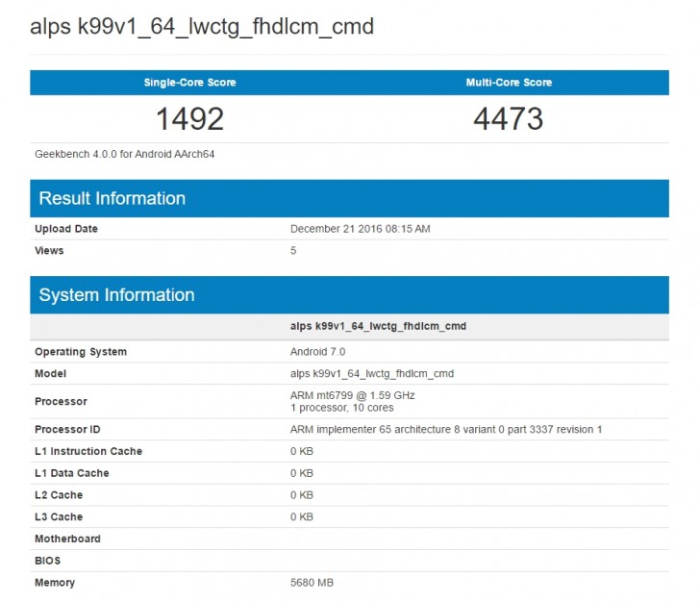Select the Single-Core Score header

point(189,83)
